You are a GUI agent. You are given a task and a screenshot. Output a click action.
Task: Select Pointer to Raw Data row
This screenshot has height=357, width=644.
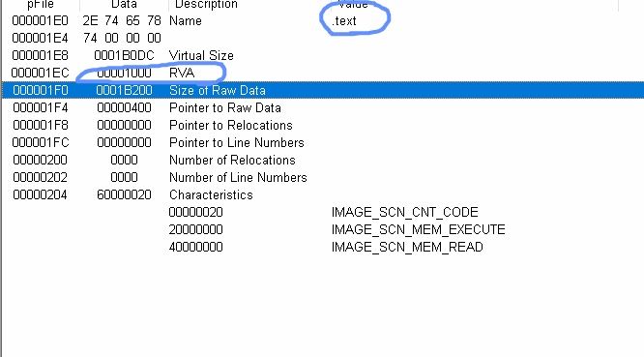tap(323, 107)
